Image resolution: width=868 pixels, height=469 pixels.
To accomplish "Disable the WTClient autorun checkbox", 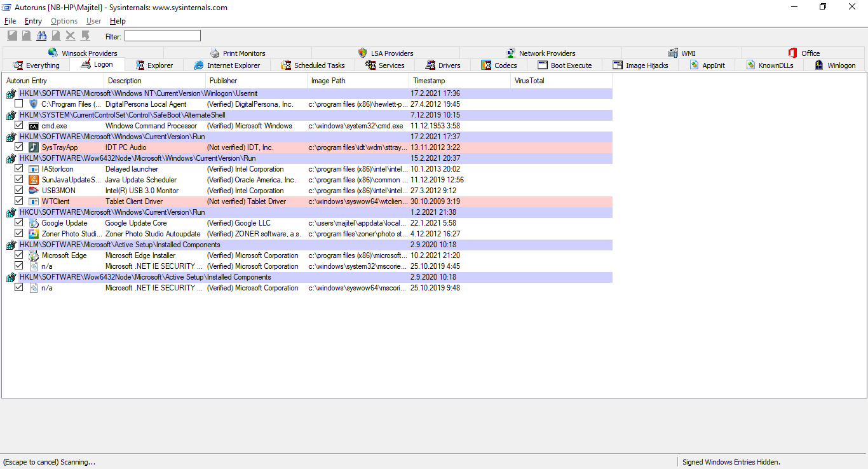I will [19, 201].
